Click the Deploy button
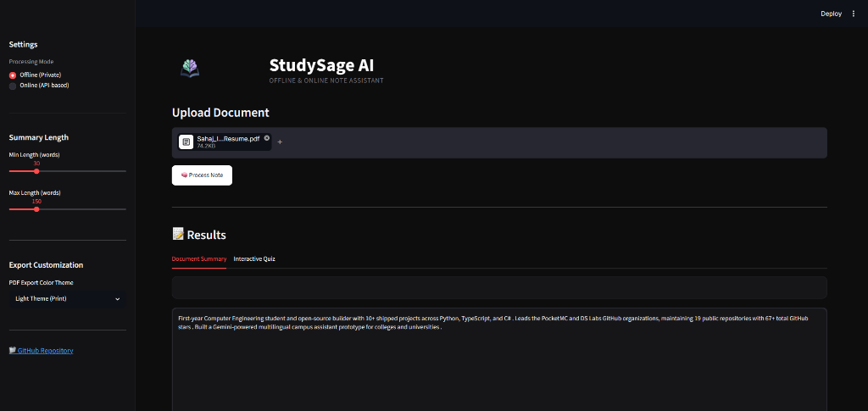The image size is (868, 411). (x=831, y=14)
